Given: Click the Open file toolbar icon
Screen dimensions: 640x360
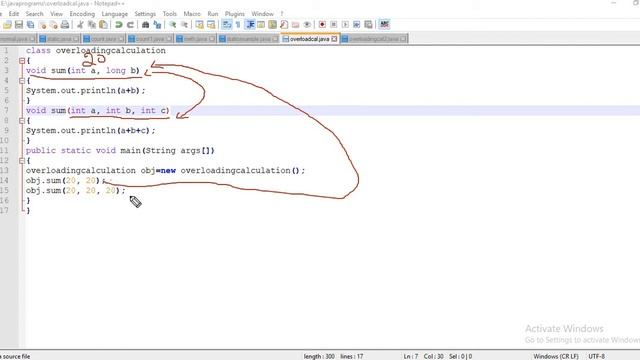Looking at the screenshot, I should [x=7, y=24].
